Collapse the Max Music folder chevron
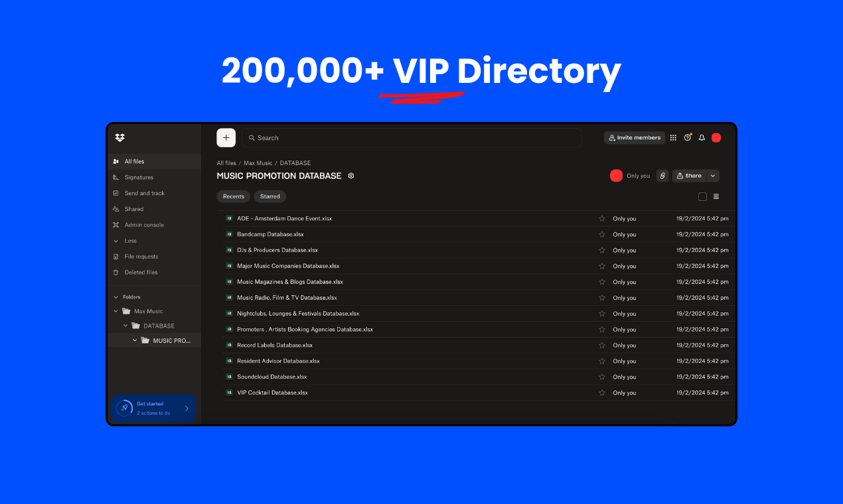 click(116, 311)
